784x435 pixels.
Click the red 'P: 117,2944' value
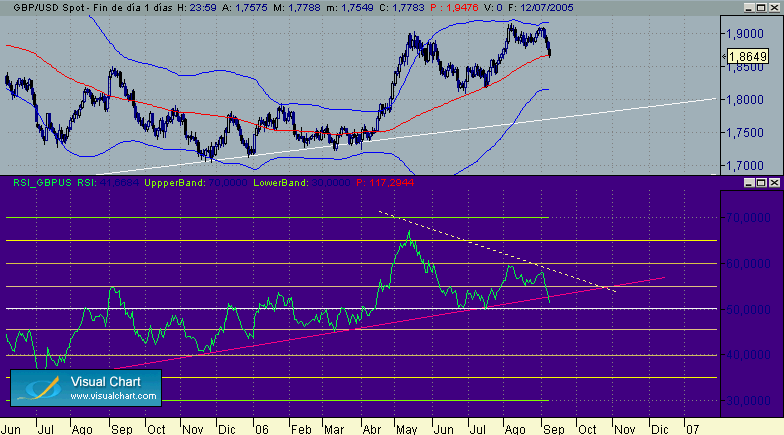pos(385,183)
